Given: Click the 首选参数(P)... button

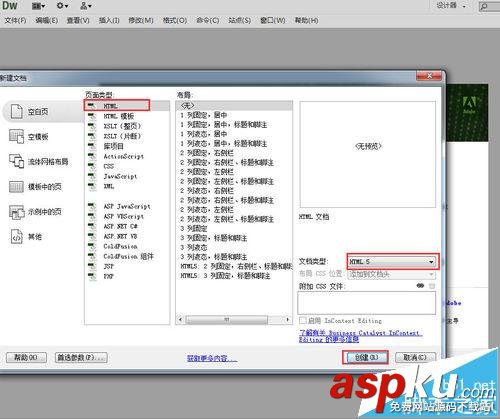Looking at the screenshot, I should pos(81,358).
